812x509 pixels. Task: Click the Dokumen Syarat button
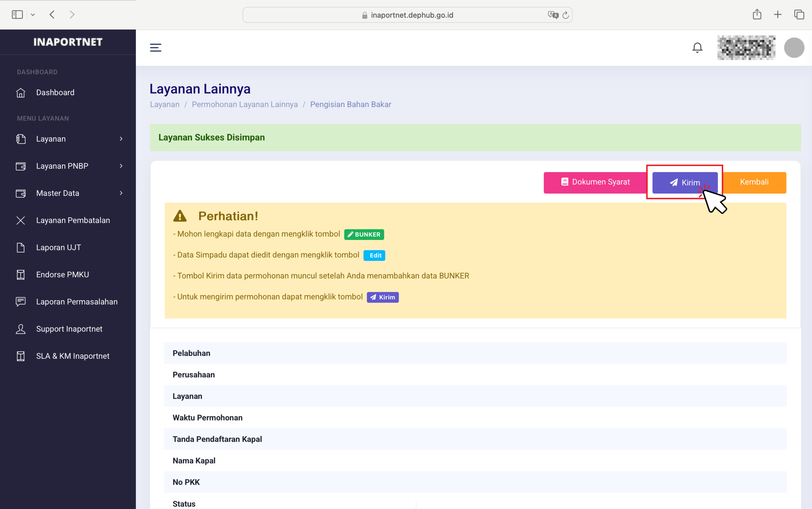(595, 182)
